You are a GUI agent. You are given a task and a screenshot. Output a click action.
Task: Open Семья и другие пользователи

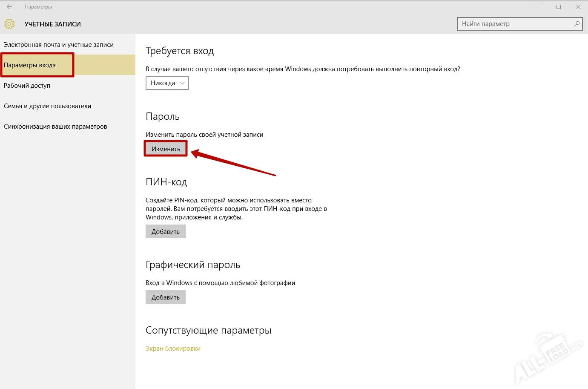(48, 106)
